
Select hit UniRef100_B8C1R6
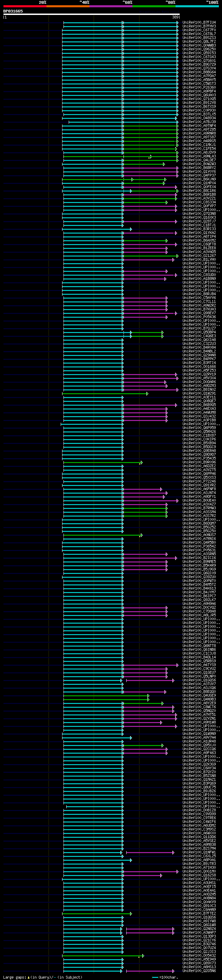point(199,191)
